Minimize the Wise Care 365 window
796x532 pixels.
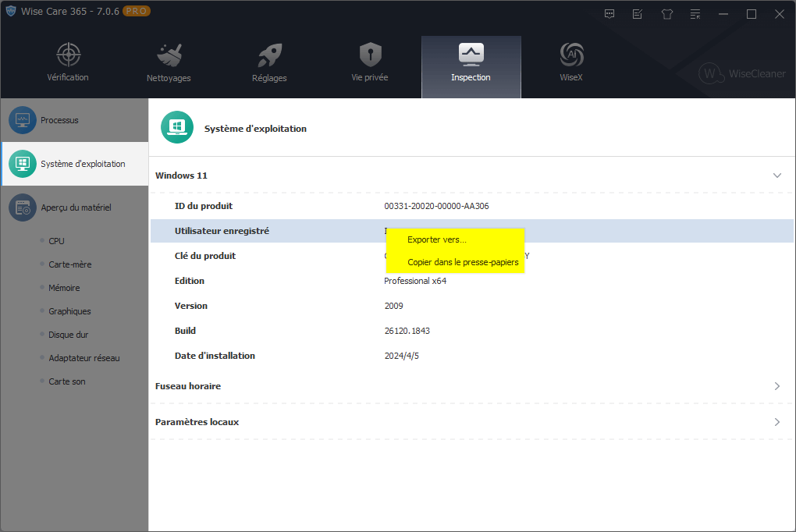coord(723,14)
